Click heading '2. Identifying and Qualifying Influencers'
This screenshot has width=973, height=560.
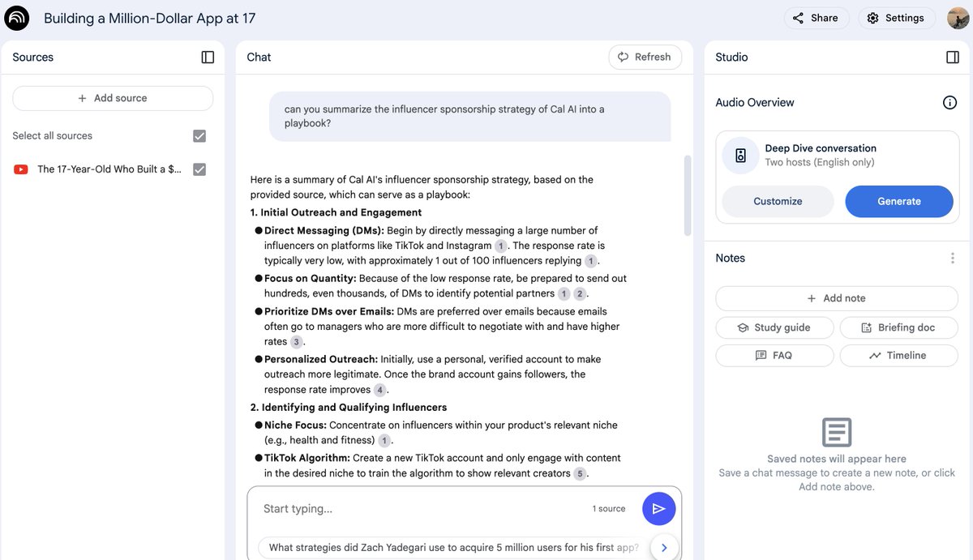(349, 407)
